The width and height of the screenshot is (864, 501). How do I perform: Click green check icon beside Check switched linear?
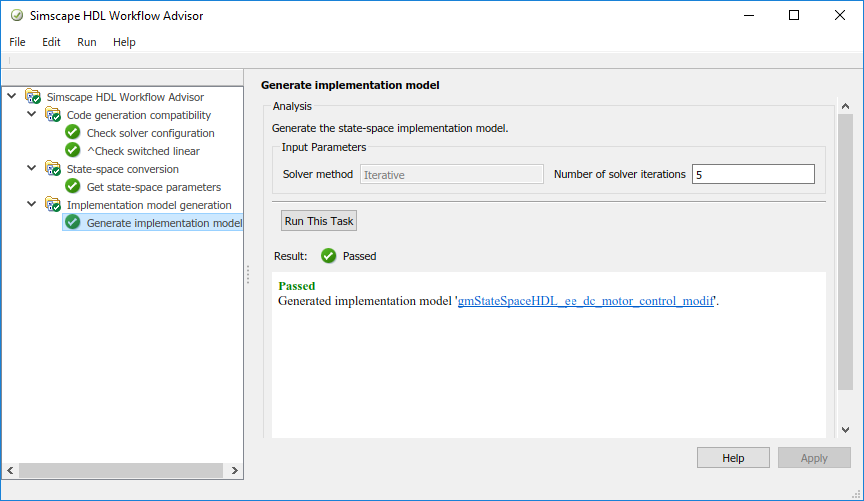[x=72, y=151]
